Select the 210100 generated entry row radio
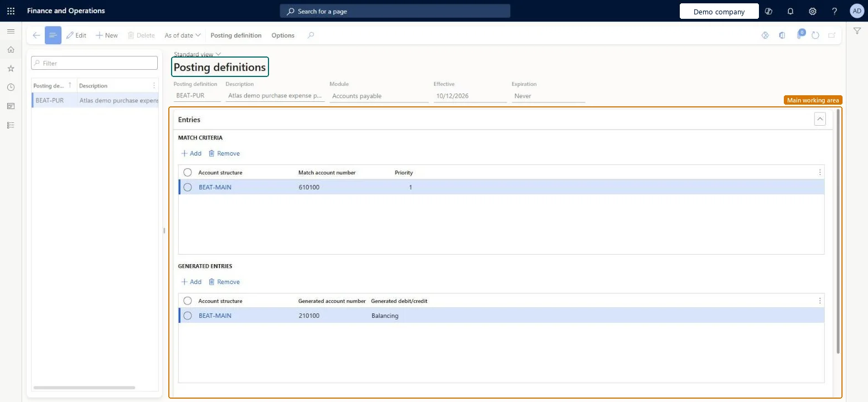Viewport: 868px width, 402px height. [188, 316]
